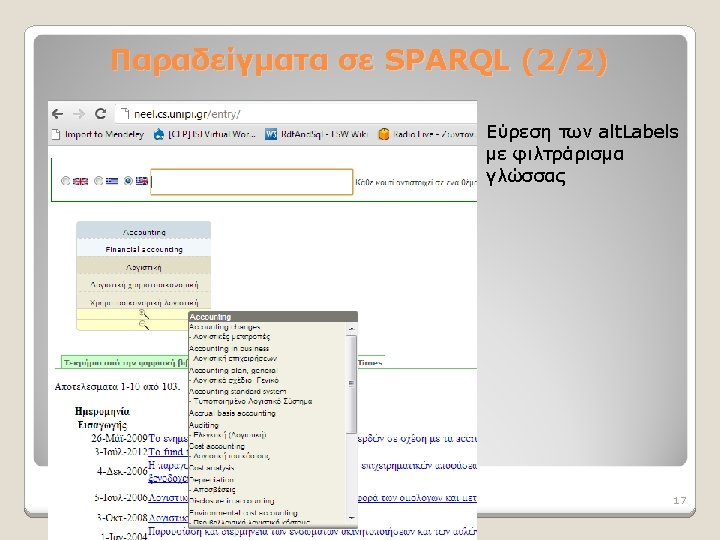Click the Λογιστική χρηματοοικονομική tag

[x=144, y=285]
